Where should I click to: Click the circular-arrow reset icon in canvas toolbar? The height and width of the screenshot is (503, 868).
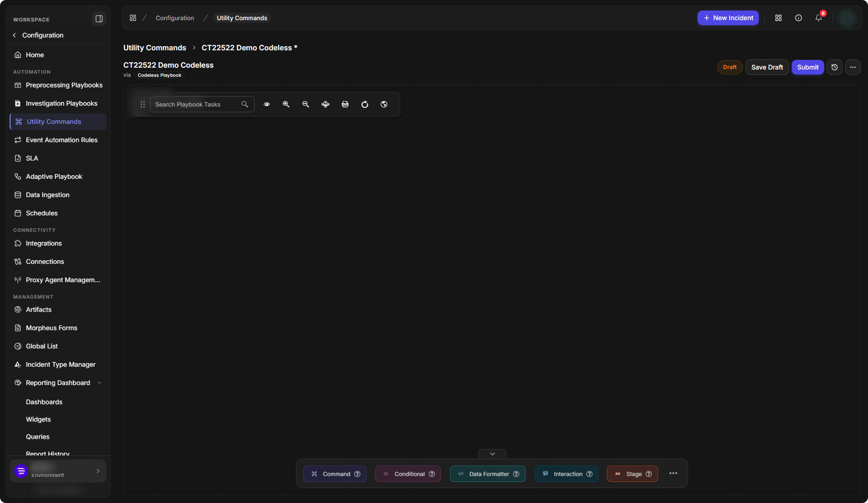pyautogui.click(x=365, y=104)
